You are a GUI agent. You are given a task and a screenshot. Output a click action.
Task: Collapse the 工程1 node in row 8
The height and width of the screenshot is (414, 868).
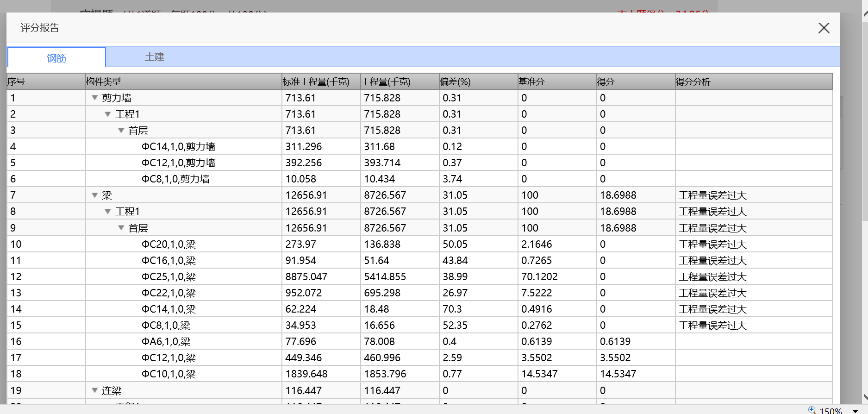107,211
